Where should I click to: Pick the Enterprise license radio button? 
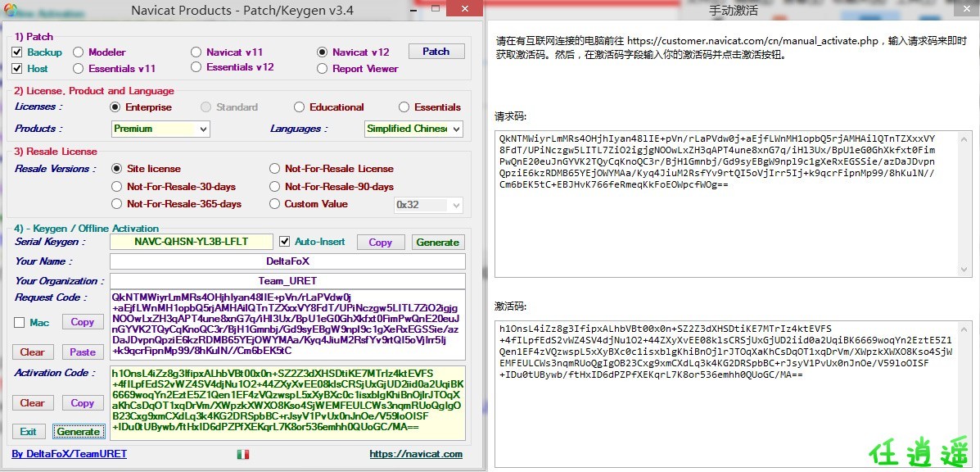pos(115,107)
